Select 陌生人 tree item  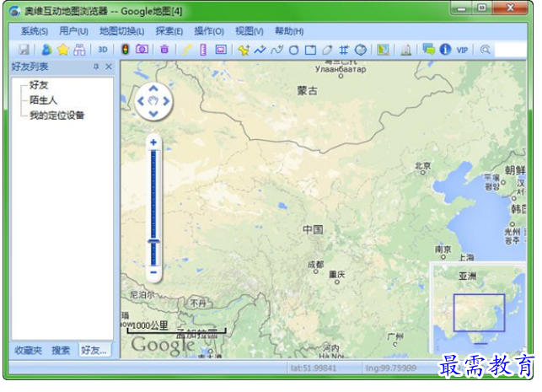pos(43,100)
